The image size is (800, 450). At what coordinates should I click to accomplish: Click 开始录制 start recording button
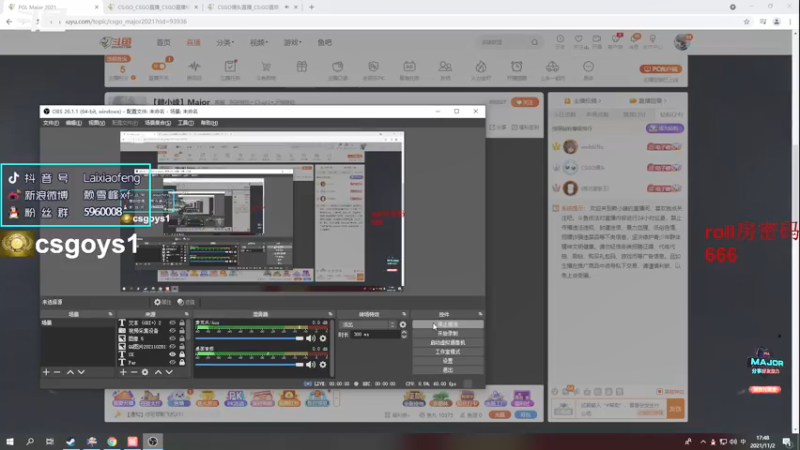pos(447,334)
